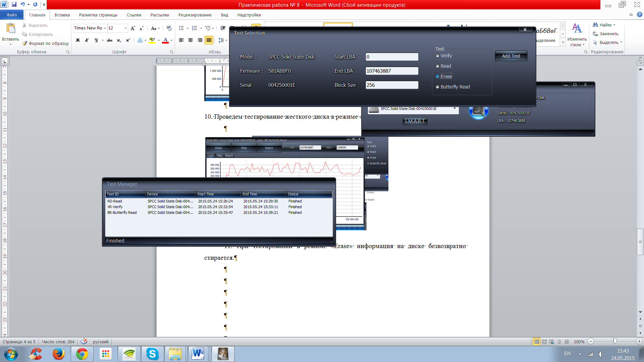Click the page indicator Страница: 4 из 5
Viewport: 644px width, 362px height.
point(19,342)
